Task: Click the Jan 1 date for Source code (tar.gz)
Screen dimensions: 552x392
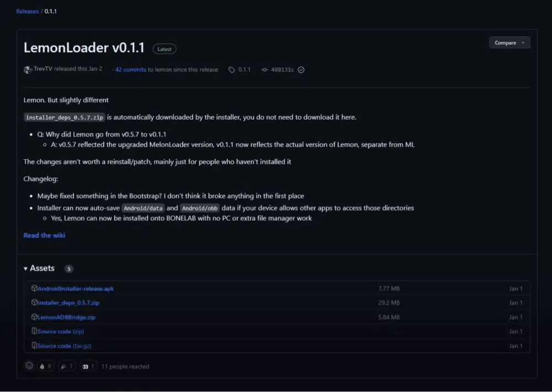Action: [516, 346]
